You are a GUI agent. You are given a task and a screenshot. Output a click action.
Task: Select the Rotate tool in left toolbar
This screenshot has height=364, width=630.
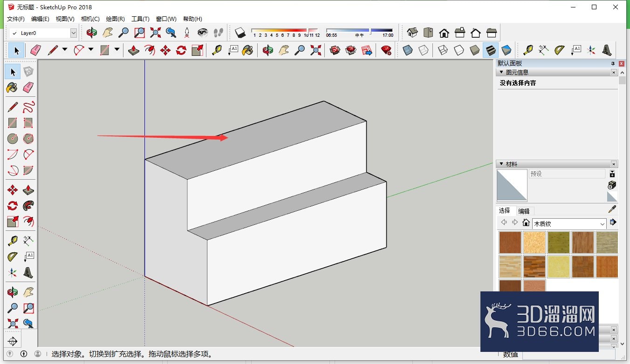13,206
